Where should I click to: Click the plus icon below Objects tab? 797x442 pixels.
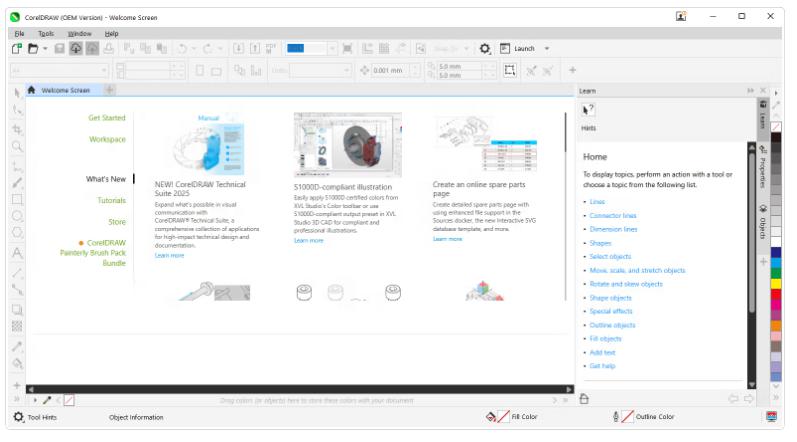click(x=763, y=262)
